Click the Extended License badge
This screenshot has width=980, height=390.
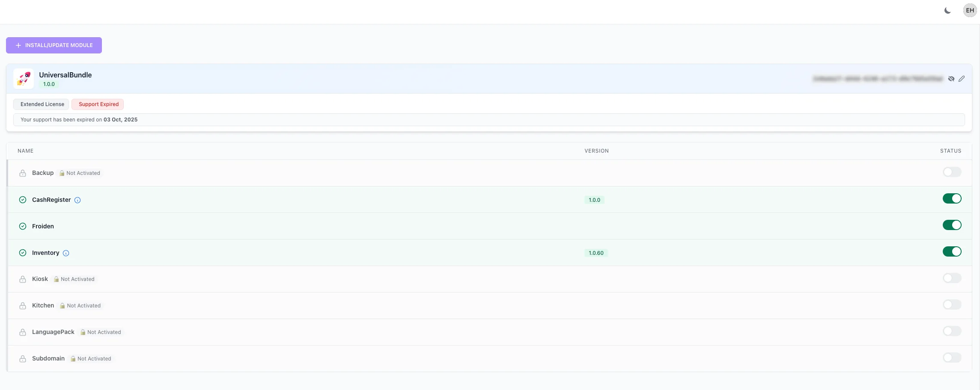(42, 104)
